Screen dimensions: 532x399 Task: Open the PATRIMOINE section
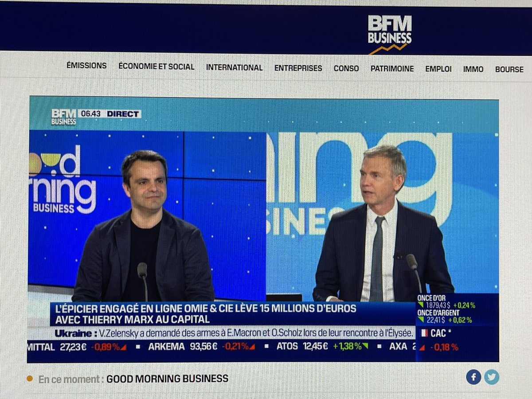click(x=392, y=69)
